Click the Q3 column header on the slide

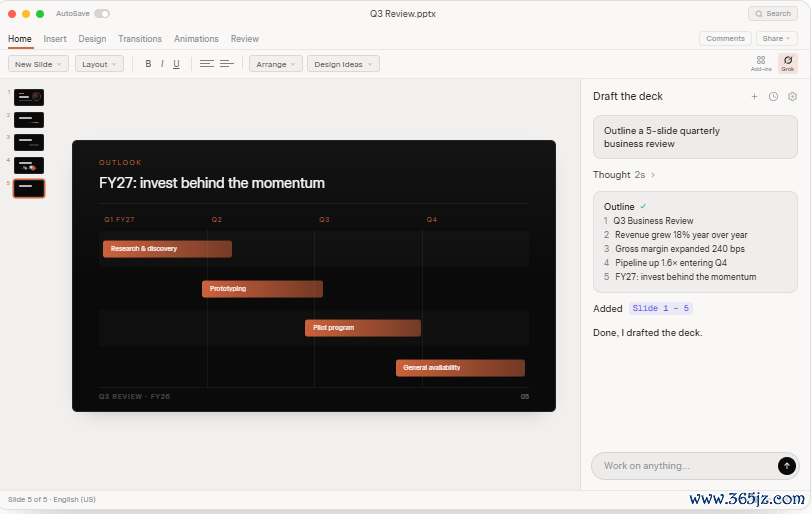pyautogui.click(x=324, y=219)
